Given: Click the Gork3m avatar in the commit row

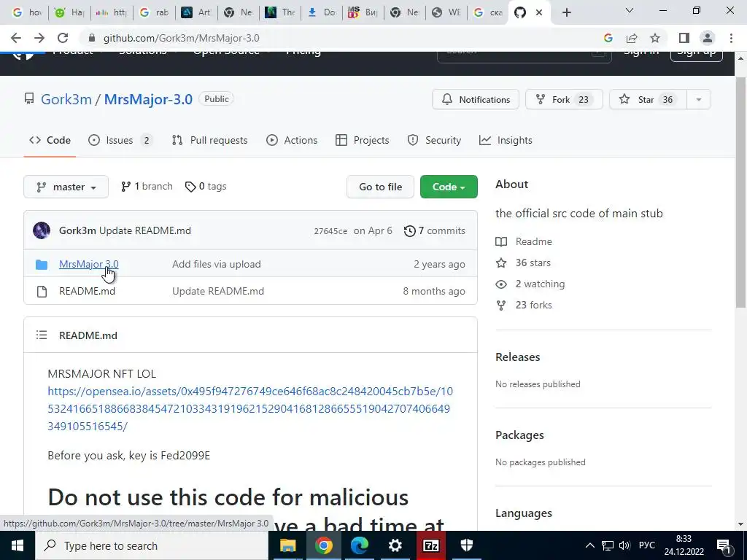Looking at the screenshot, I should coord(42,230).
